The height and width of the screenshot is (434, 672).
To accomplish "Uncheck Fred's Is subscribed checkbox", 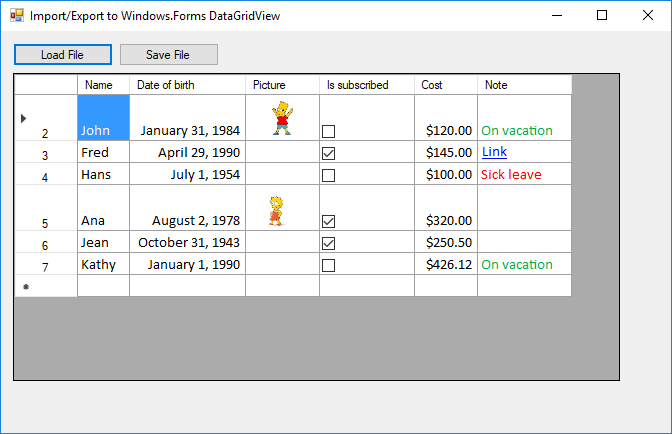I will [328, 153].
